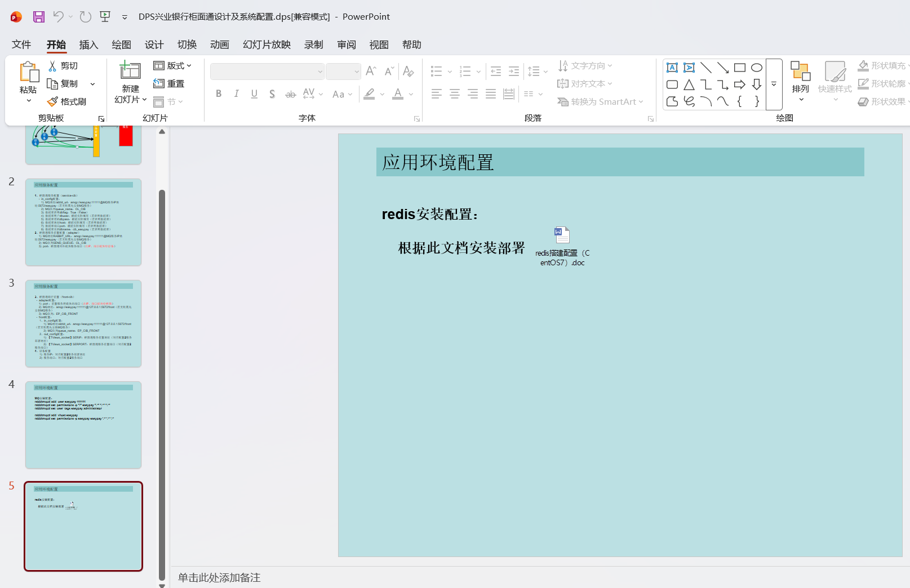This screenshot has height=588, width=910.
Task: Open the 排列 arrange menu
Action: click(x=801, y=82)
